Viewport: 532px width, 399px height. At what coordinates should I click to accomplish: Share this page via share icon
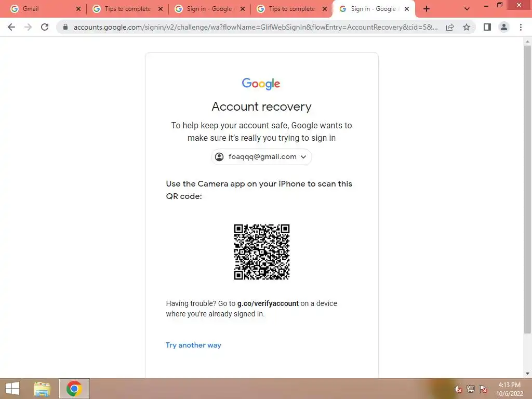click(x=450, y=27)
